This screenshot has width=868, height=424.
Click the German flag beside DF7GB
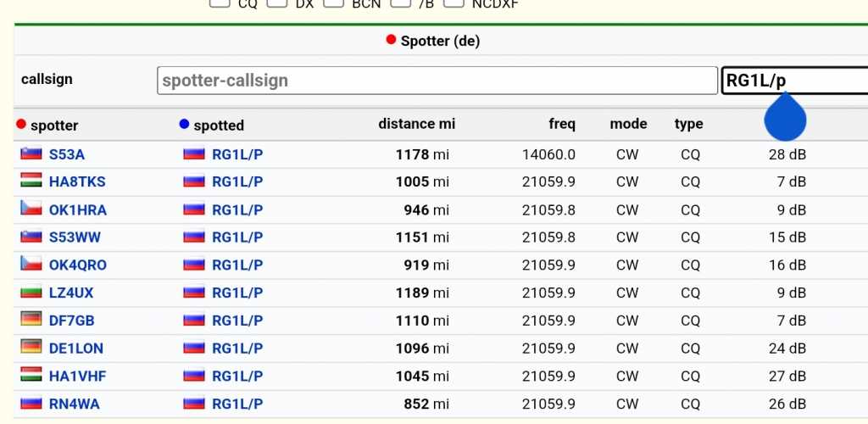[x=31, y=320]
